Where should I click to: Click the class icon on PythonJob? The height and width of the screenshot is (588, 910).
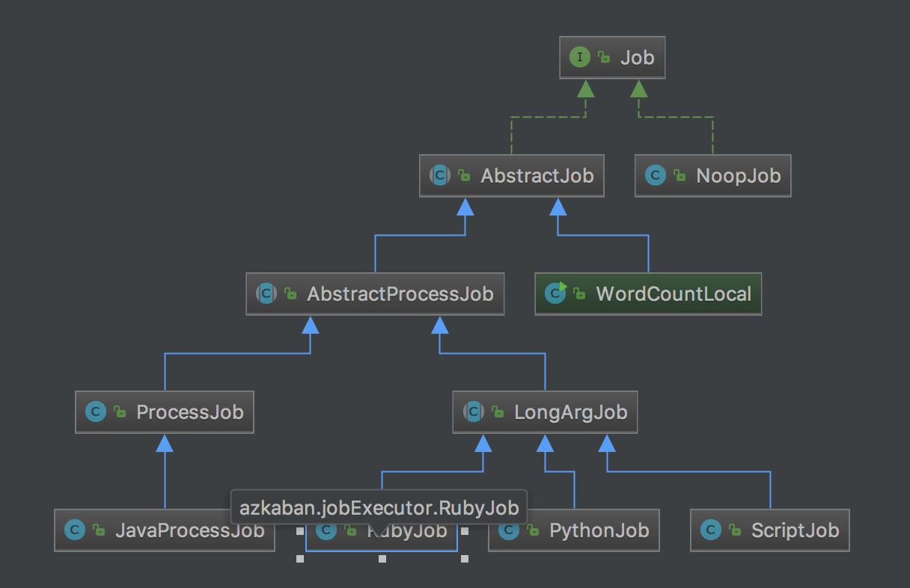coord(509,530)
